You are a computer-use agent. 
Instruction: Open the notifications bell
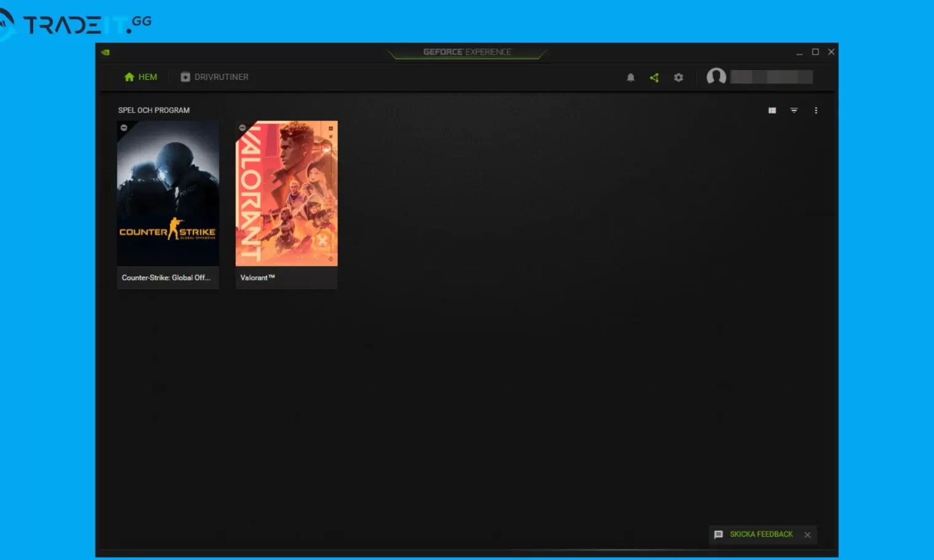click(x=630, y=77)
